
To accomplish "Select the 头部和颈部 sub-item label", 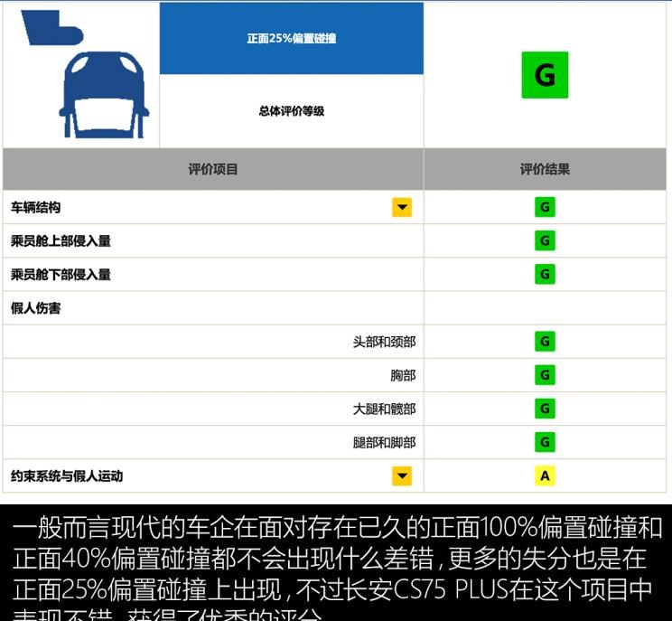I will point(384,342).
